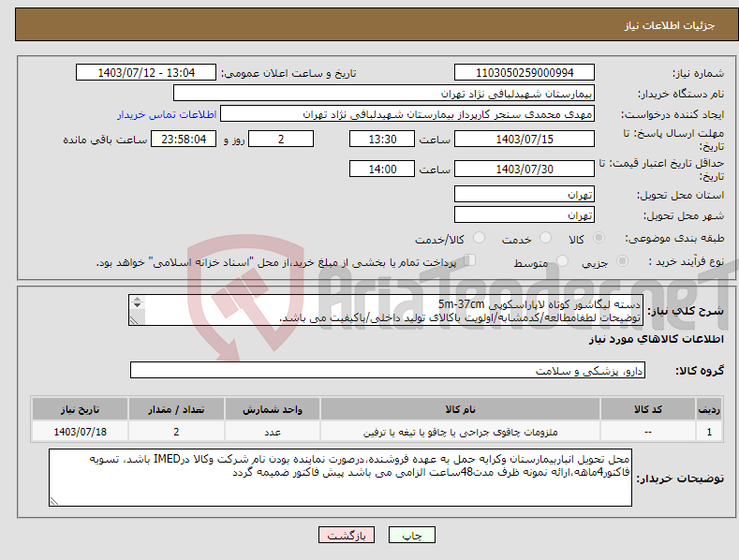The width and height of the screenshot is (739, 560).
Task: Click the اطلاعات کالاهای مورد نیاز heading
Action: (656, 339)
